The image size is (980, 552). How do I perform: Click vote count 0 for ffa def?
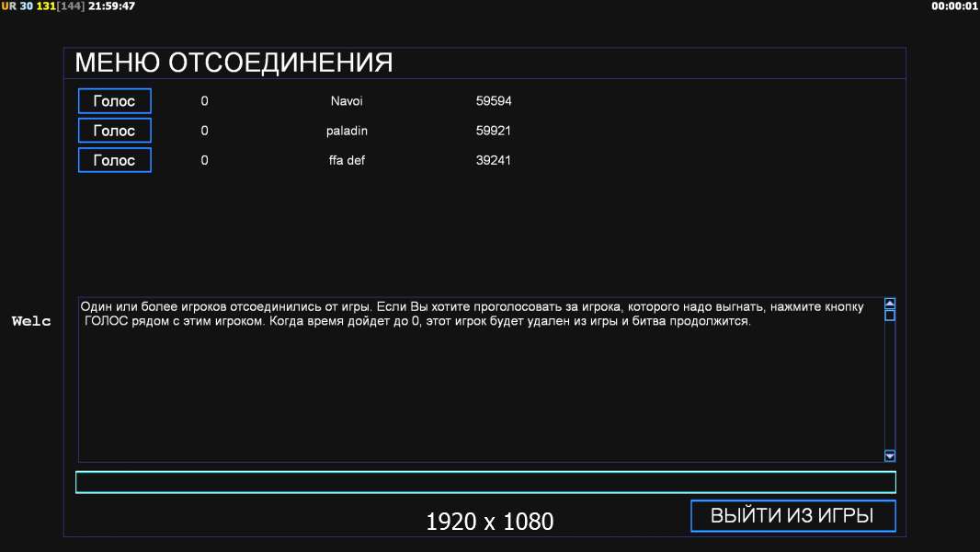[x=204, y=160]
